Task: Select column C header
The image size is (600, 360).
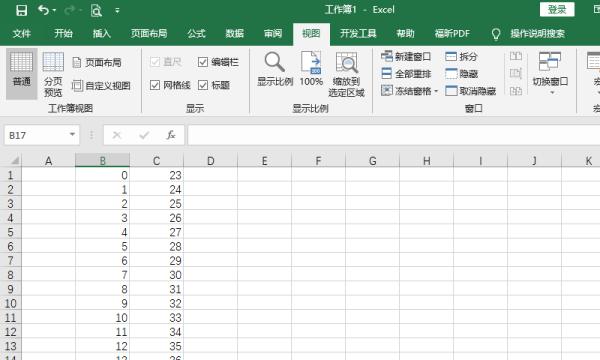Action: coord(157,160)
